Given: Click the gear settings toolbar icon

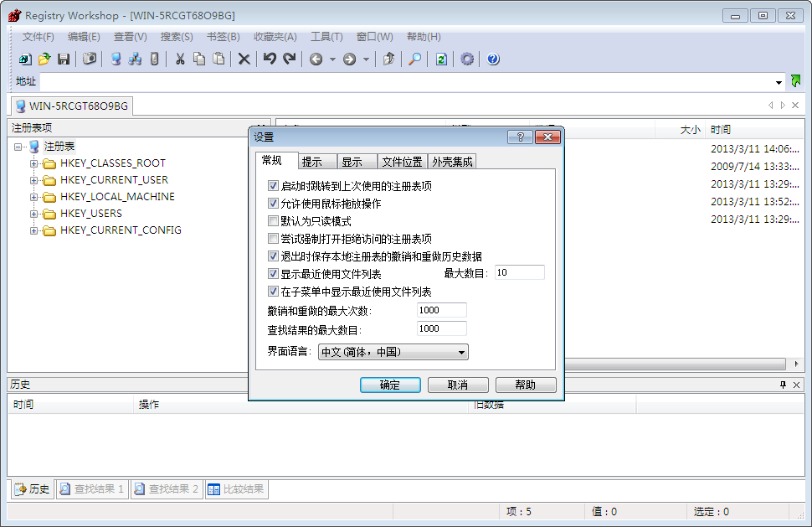Looking at the screenshot, I should coord(466,59).
